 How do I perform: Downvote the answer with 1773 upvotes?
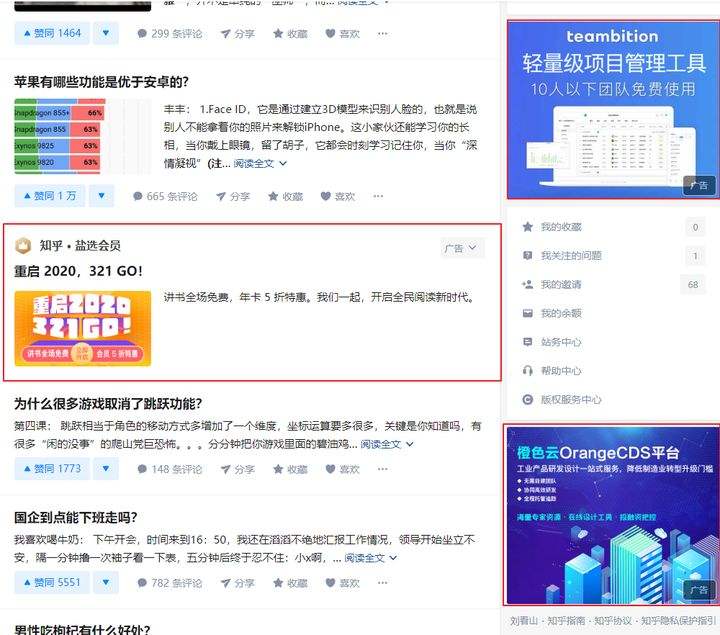[x=106, y=468]
